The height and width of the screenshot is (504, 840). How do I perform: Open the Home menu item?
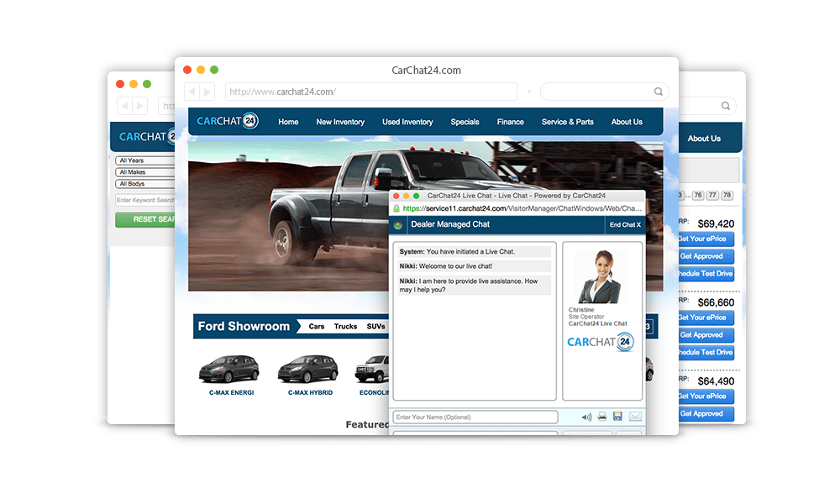288,122
